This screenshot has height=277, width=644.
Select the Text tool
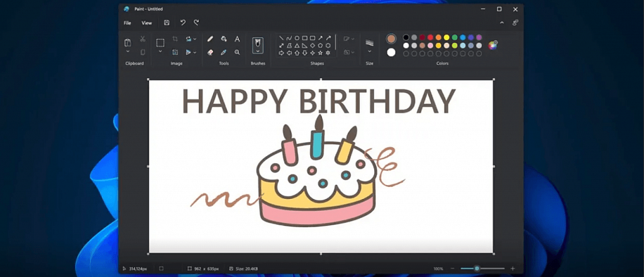[237, 39]
